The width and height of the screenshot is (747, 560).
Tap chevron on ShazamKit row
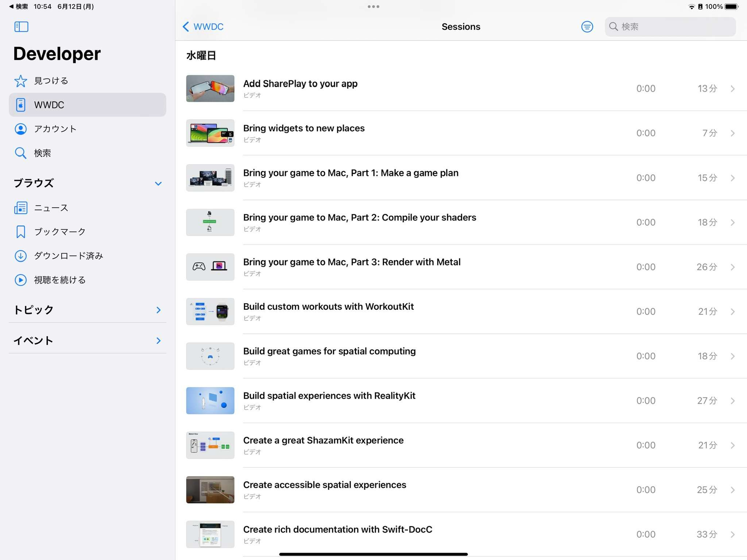coord(732,445)
